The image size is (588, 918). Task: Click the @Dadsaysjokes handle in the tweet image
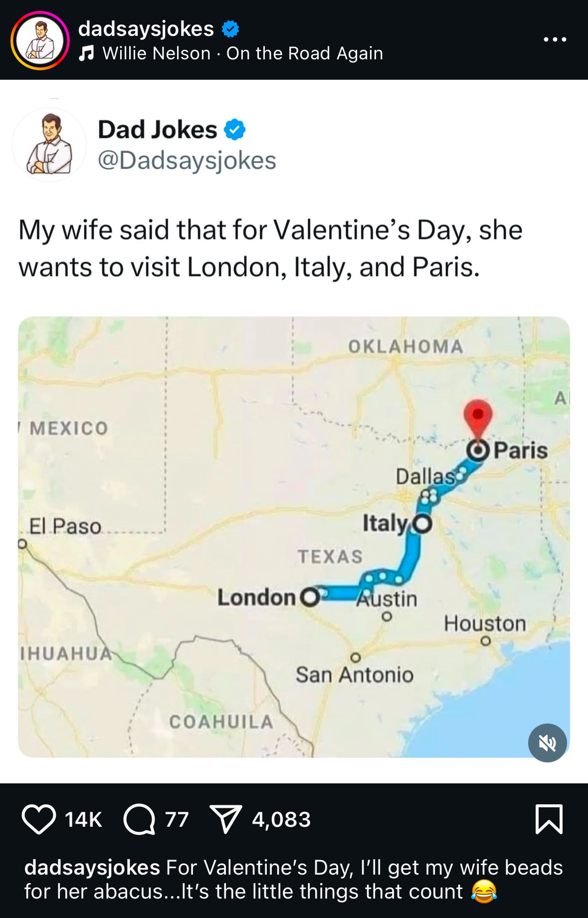click(187, 161)
